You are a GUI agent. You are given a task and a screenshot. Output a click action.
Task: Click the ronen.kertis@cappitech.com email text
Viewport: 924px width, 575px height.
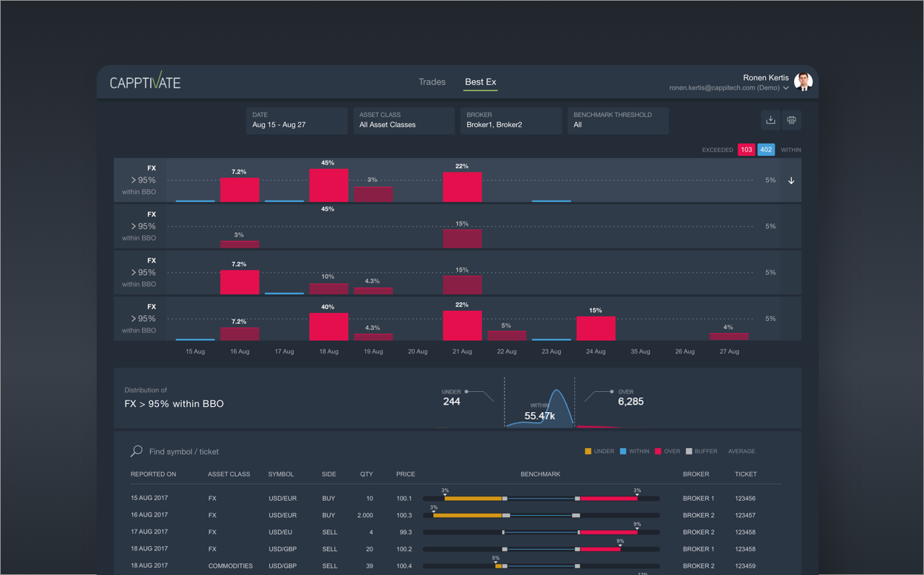pyautogui.click(x=712, y=88)
